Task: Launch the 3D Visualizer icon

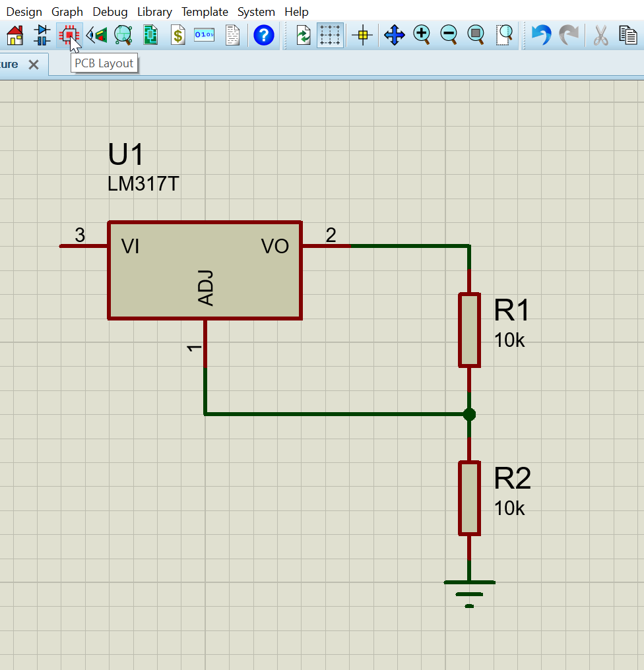Action: coord(97,34)
